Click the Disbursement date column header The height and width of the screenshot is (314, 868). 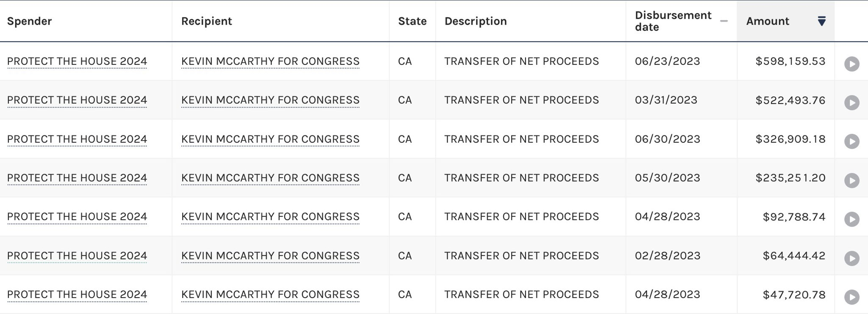click(673, 21)
